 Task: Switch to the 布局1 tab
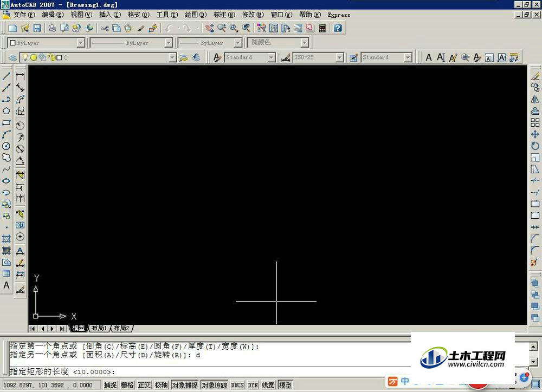click(100, 328)
